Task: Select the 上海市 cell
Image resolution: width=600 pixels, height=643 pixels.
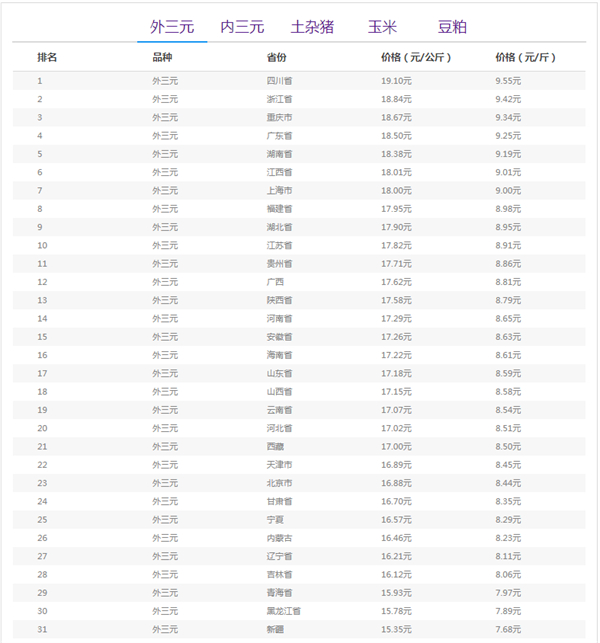Action: click(279, 191)
